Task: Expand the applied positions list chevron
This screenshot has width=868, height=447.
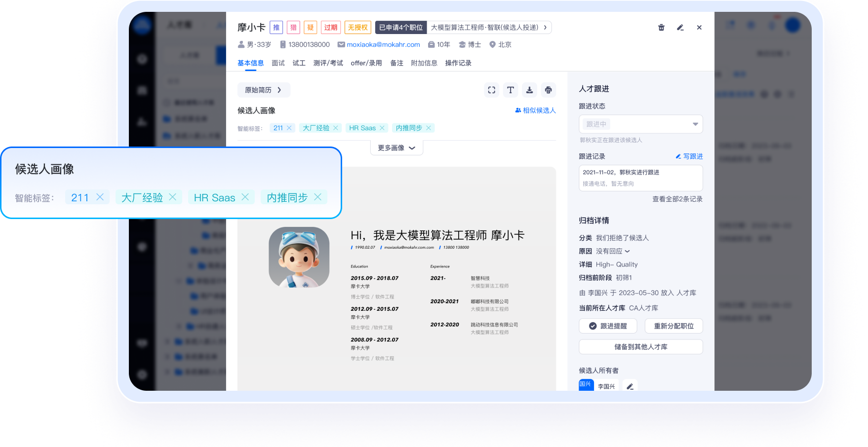Action: click(x=545, y=28)
